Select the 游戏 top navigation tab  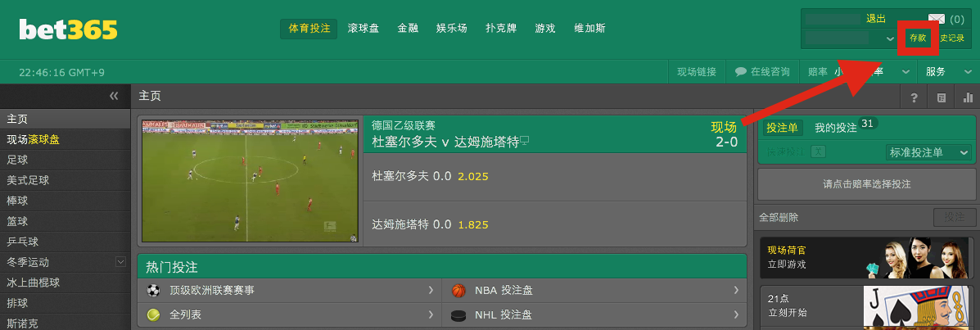pyautogui.click(x=545, y=29)
